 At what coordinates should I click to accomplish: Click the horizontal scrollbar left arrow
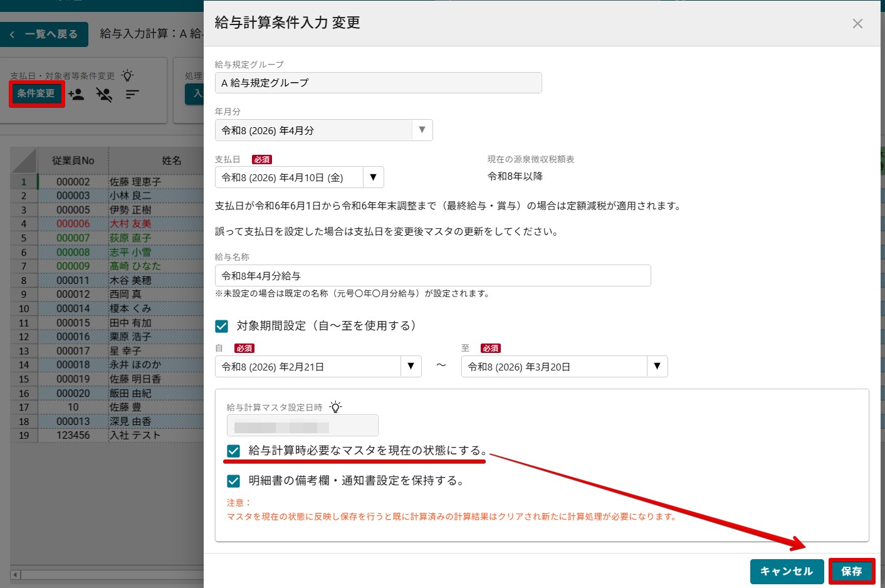point(16,574)
